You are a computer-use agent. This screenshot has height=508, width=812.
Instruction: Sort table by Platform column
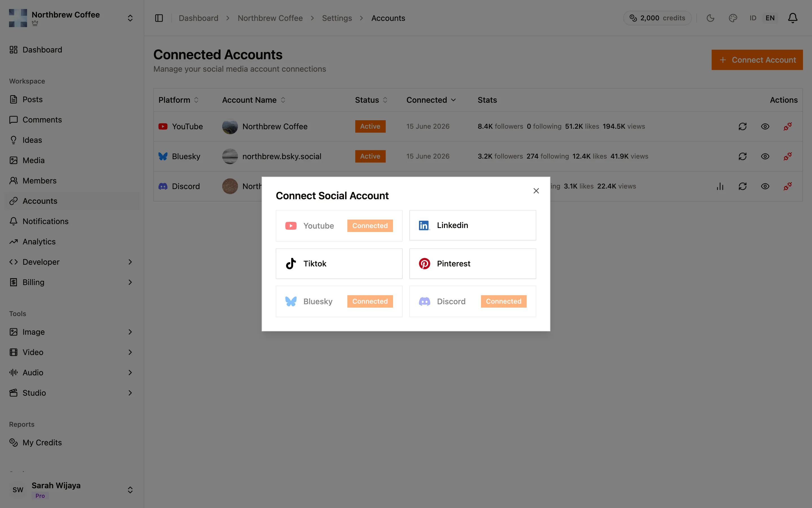178,100
